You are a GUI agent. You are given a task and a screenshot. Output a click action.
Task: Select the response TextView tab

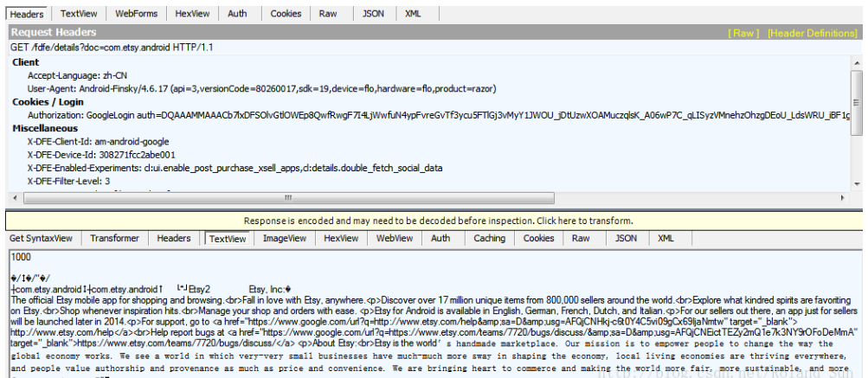point(228,239)
